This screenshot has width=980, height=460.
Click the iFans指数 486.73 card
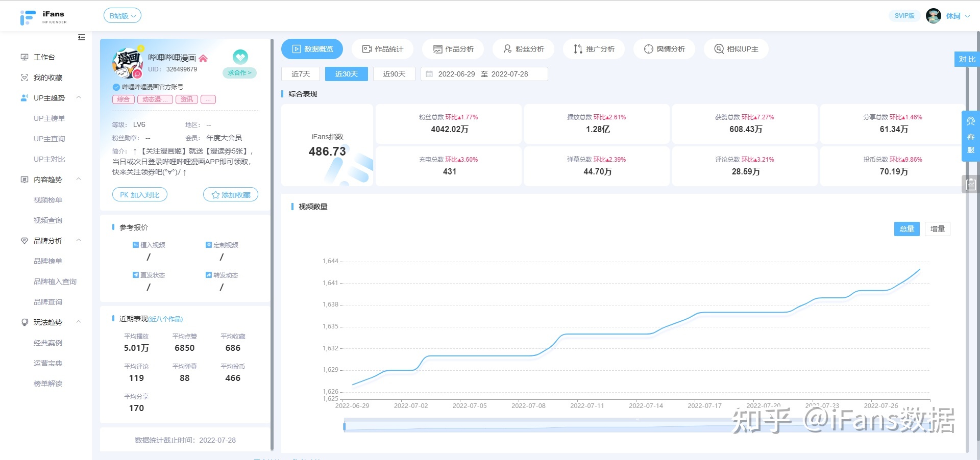coord(327,145)
